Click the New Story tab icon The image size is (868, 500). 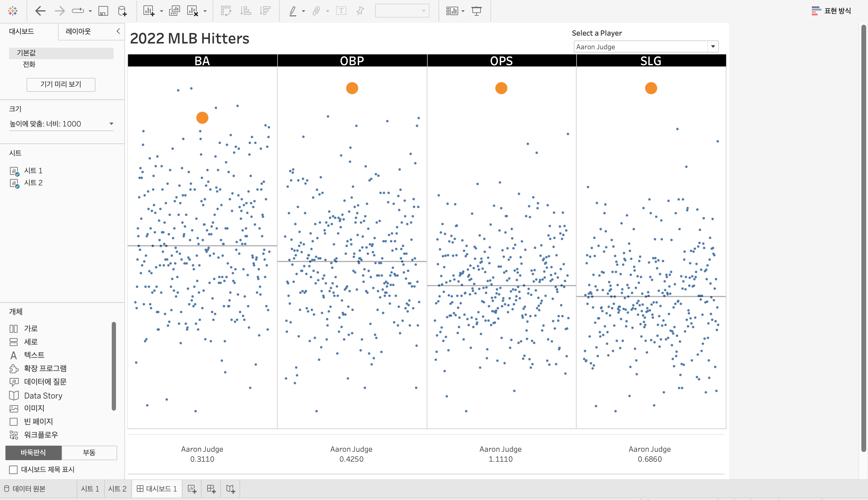pyautogui.click(x=230, y=489)
